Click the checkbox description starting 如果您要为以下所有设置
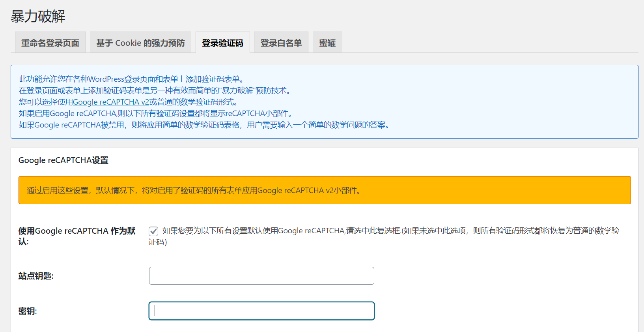Viewport: 644px width, 332px height. click(x=390, y=231)
